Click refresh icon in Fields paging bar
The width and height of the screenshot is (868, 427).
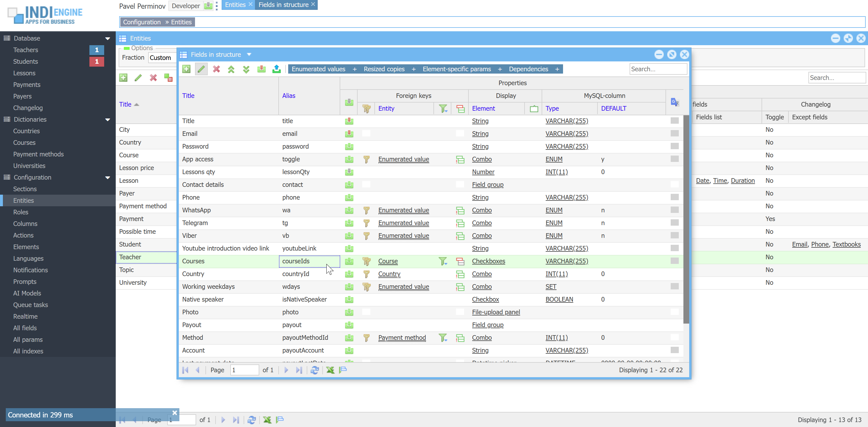pos(315,370)
